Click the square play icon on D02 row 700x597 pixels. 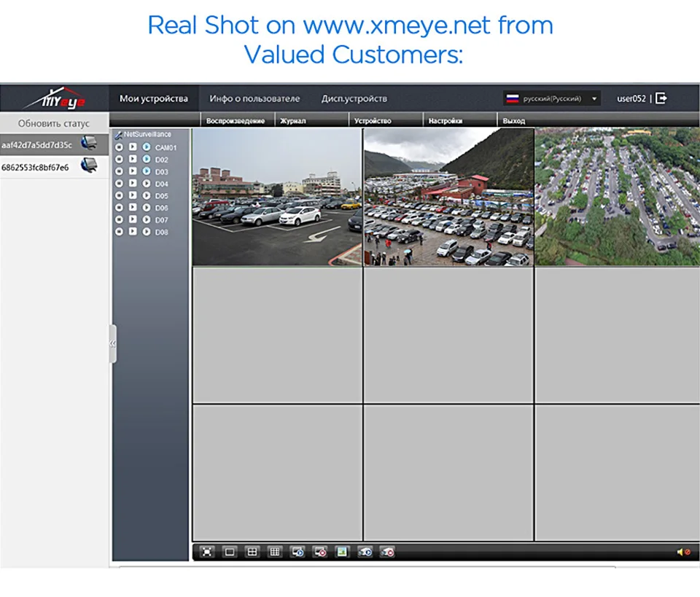pos(133,159)
